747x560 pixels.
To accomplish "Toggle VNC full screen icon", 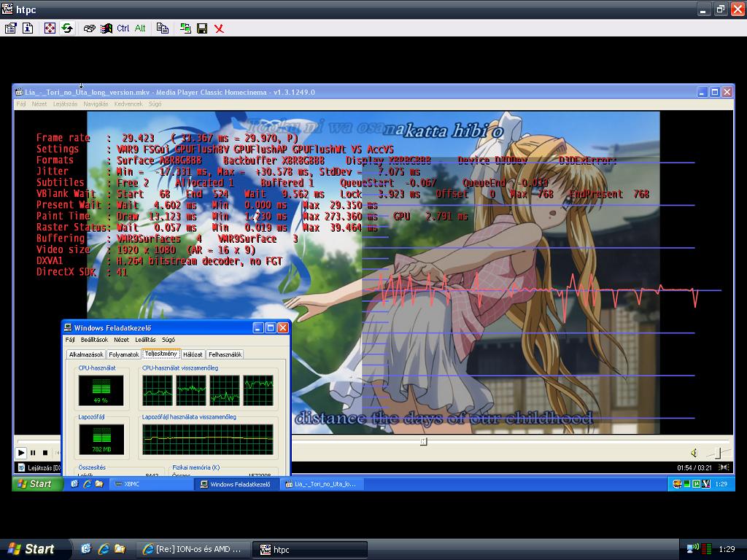I will point(50,28).
